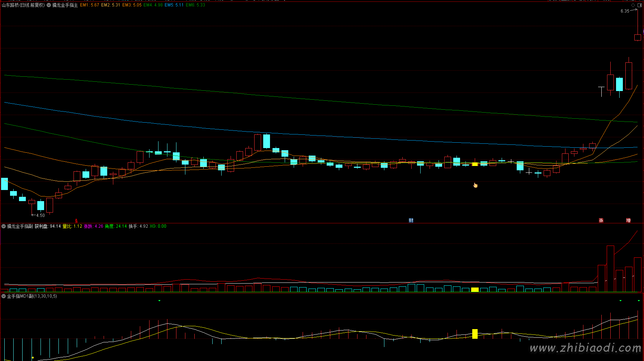The image size is (644, 361).
Task: Open the 金手指MD1副 indicator dropdown
Action: (x=4, y=296)
